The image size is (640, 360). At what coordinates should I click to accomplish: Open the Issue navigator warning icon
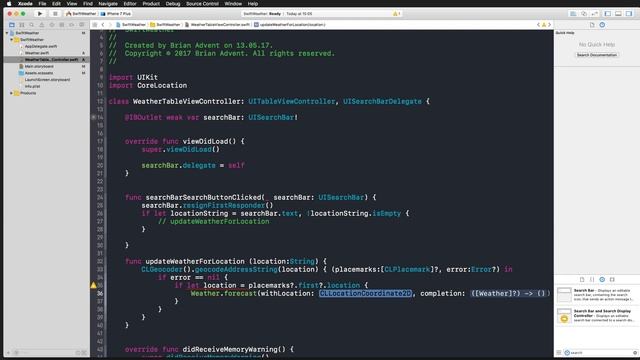(42, 25)
